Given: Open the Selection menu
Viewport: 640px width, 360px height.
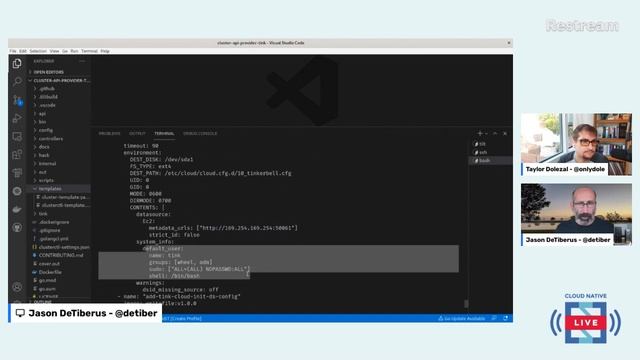Looking at the screenshot, I should [38, 51].
